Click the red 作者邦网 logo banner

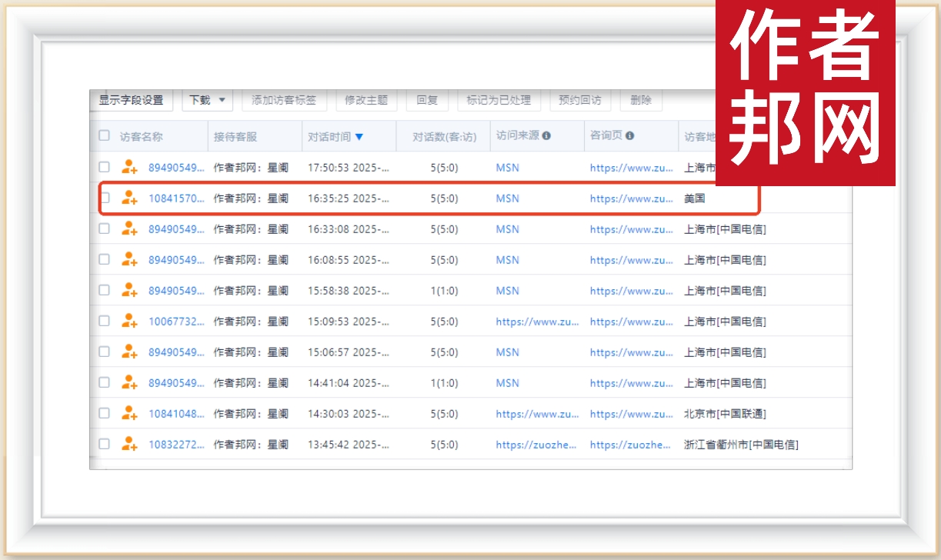805,92
